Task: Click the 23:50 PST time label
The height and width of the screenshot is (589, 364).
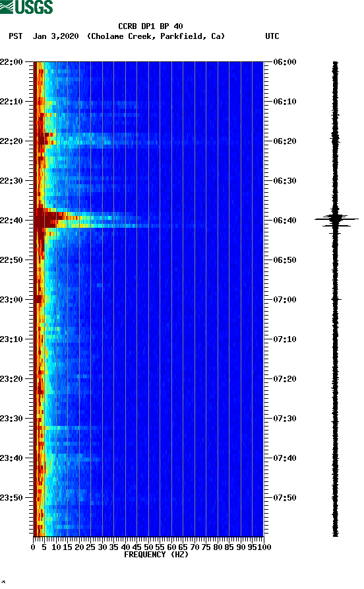Action: pyautogui.click(x=11, y=498)
